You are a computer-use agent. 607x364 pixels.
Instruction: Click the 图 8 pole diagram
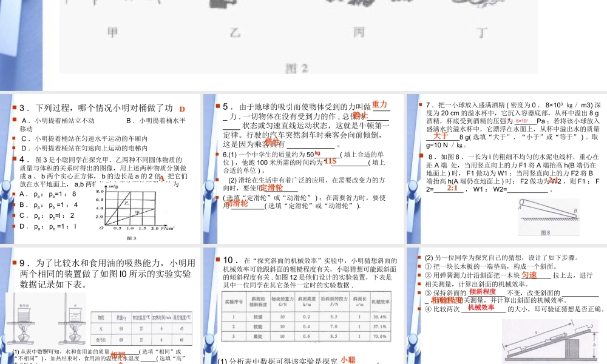549,217
